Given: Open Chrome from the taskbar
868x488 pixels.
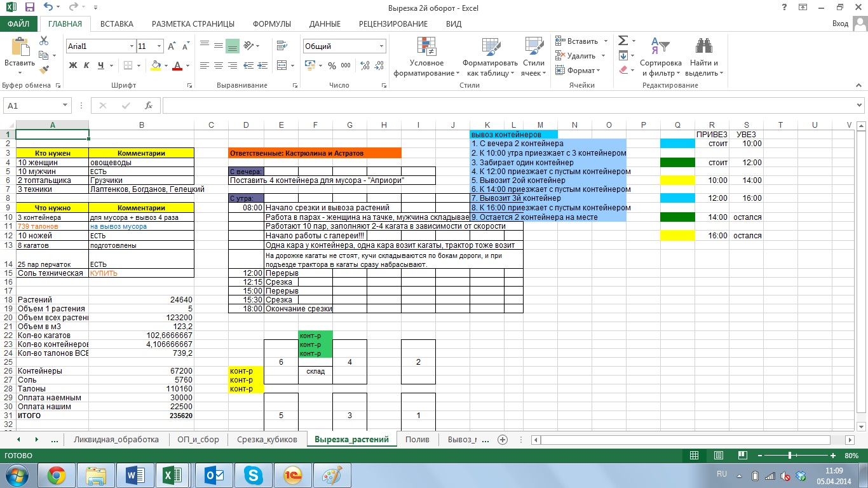Looking at the screenshot, I should point(56,475).
